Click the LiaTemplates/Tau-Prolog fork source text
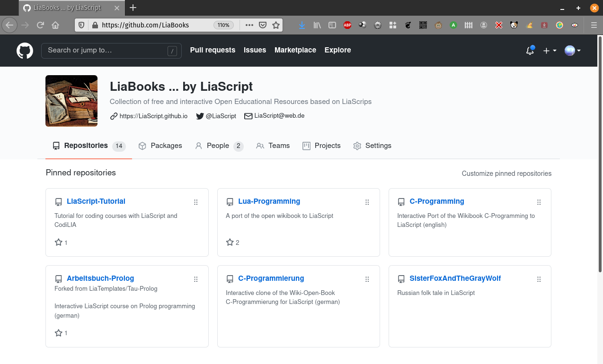603x364 pixels. coord(124,288)
